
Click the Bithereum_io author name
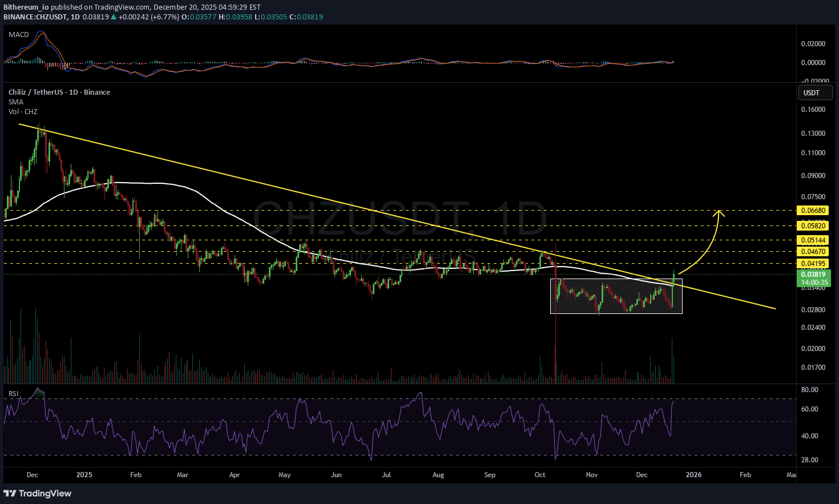(x=26, y=7)
